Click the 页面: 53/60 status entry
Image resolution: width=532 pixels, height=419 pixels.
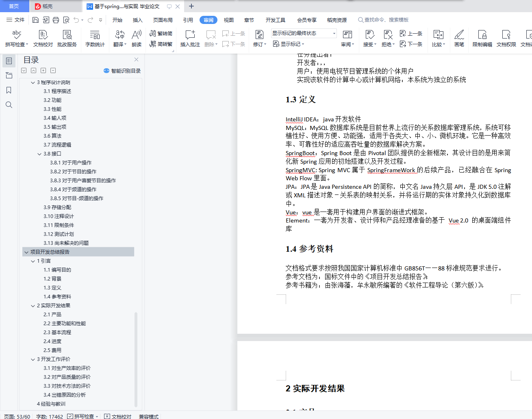point(17,416)
